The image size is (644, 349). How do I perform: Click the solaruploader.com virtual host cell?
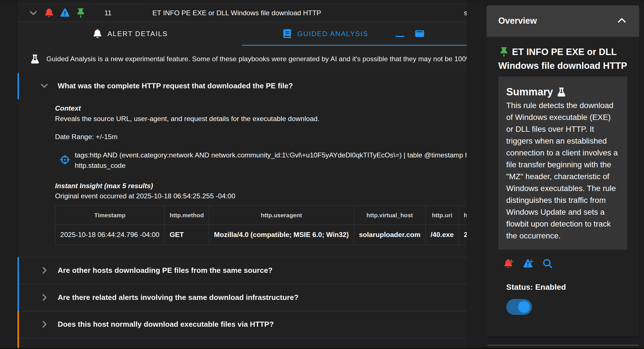tap(389, 235)
